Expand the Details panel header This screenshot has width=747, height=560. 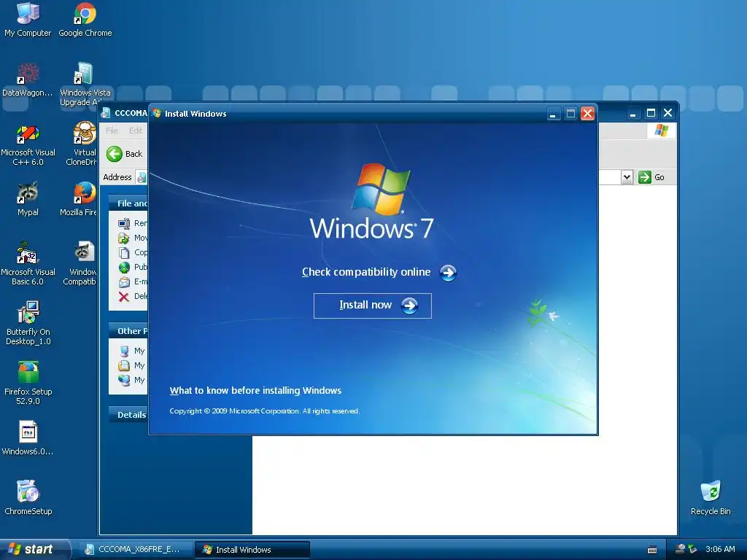(x=128, y=415)
